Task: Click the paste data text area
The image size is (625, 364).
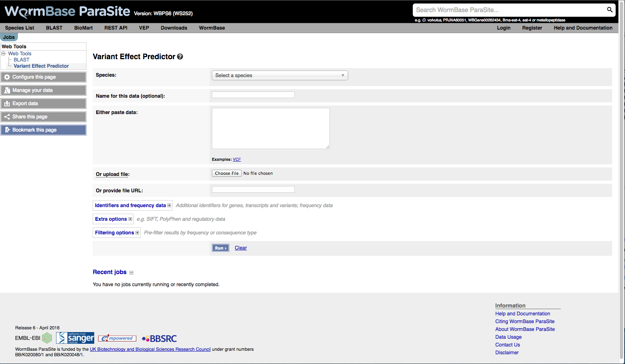Action: pyautogui.click(x=271, y=128)
